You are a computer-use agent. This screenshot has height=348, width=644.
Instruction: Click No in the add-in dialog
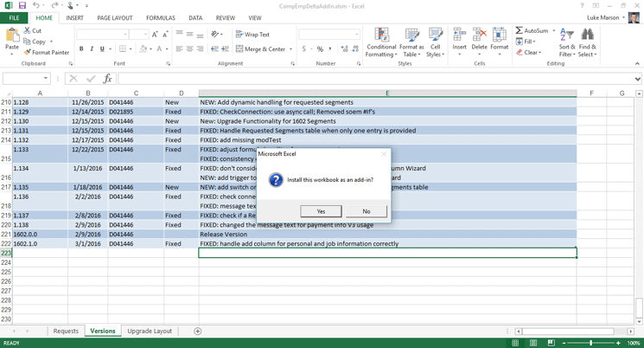(367, 211)
